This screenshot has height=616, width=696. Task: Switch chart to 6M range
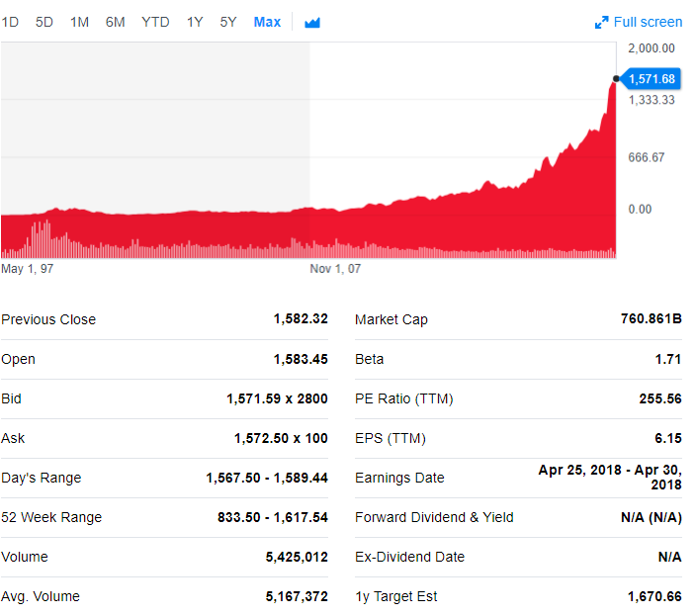click(115, 22)
